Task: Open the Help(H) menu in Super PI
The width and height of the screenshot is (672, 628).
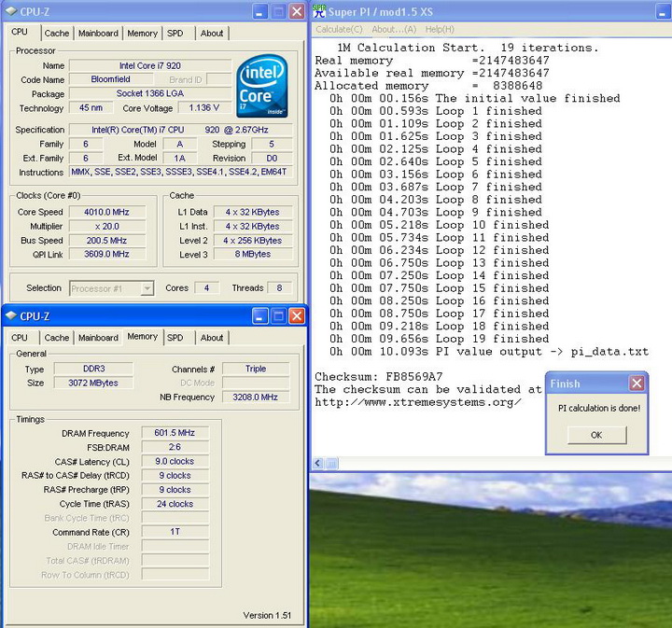Action: [440, 29]
